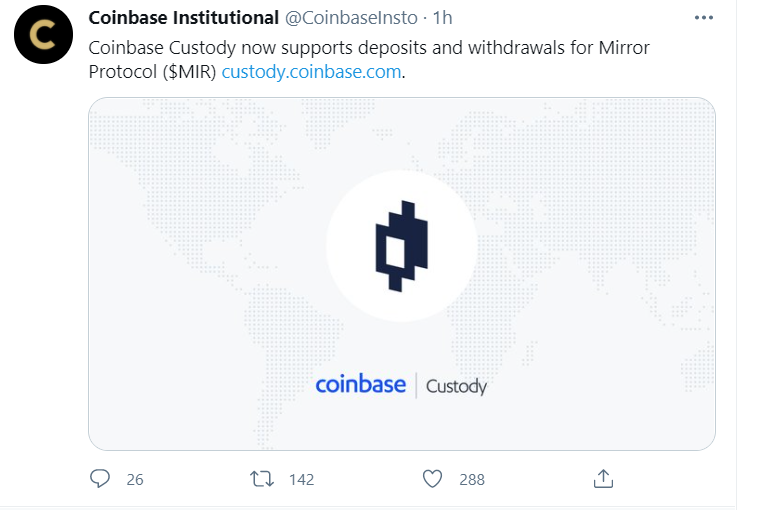This screenshot has width=770, height=510.
Task: Click the 288 likes count
Action: 472,480
